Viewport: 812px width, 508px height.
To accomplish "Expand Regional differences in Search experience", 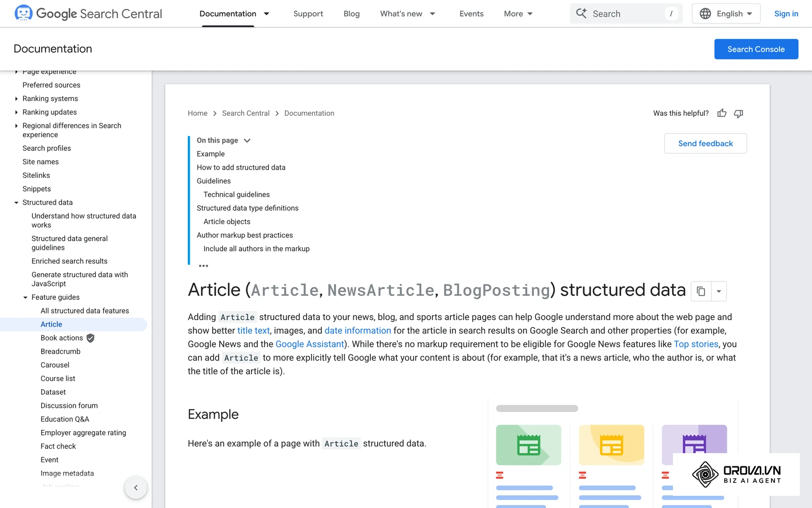I will [x=16, y=126].
